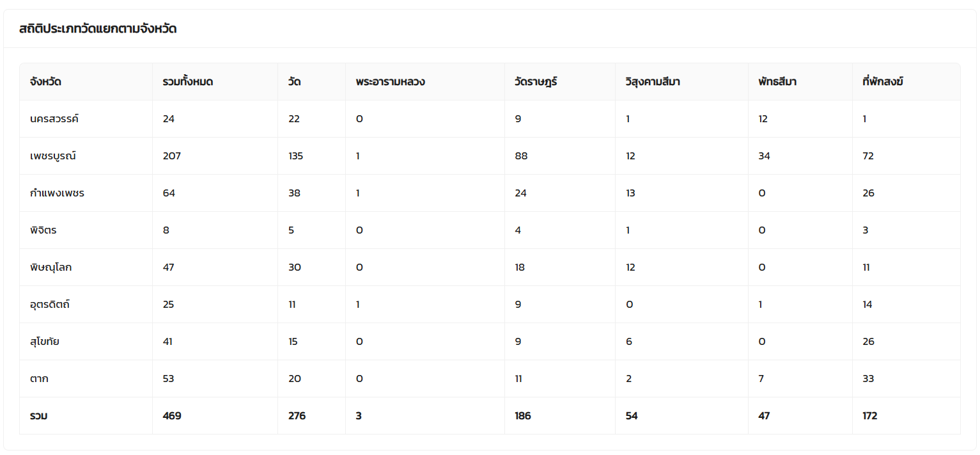
Task: Click the สถิติประเภทวัดแยกตามจังหวัด card title
Action: (x=98, y=29)
